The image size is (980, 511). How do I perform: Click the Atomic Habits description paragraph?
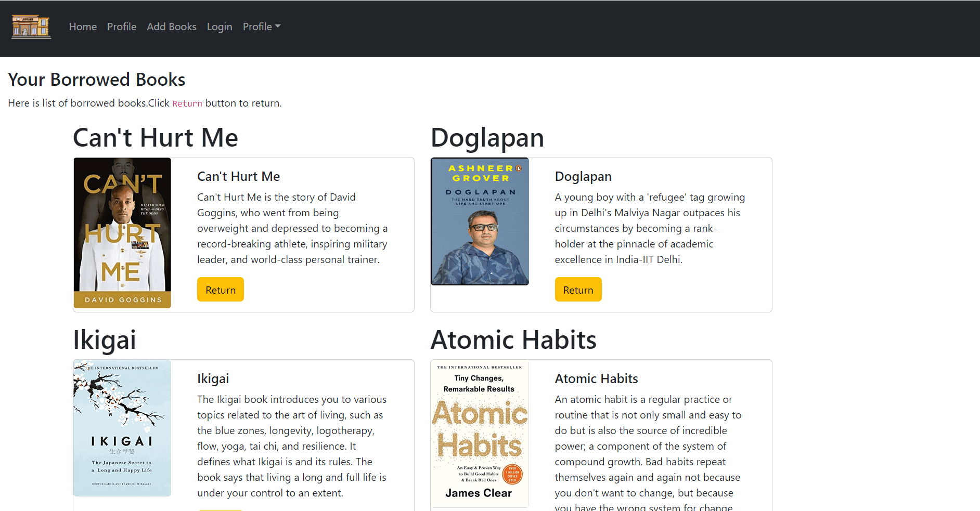648,453
